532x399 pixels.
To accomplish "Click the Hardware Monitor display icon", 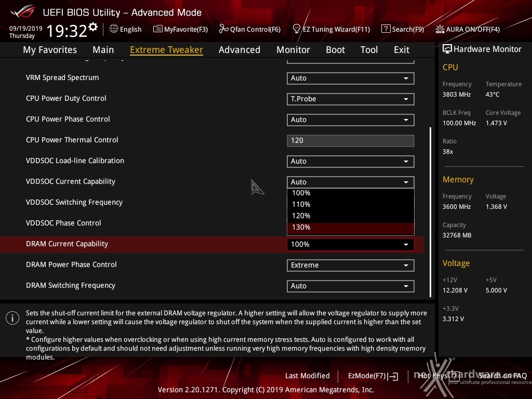I will pyautogui.click(x=447, y=49).
